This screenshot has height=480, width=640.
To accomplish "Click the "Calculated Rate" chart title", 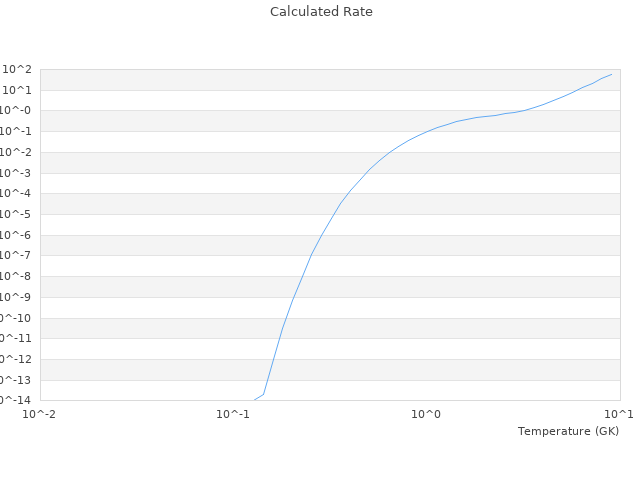I will point(320,12).
